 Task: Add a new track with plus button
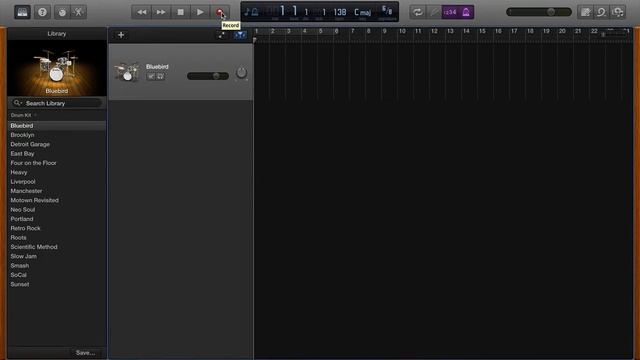(121, 35)
